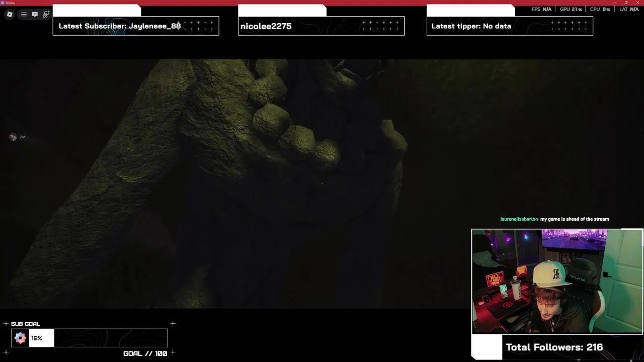
Task: Close the Roblox window
Action: [x=637, y=3]
